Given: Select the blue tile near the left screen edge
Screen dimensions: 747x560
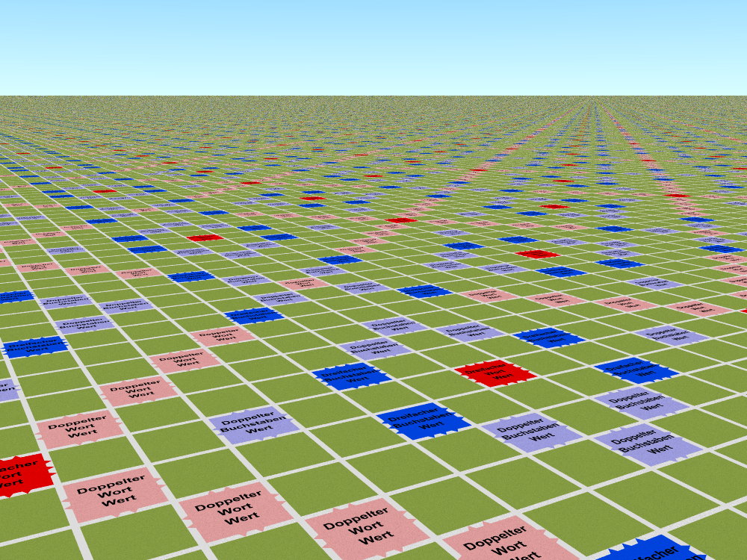Looking at the screenshot, I should pyautogui.click(x=35, y=346).
